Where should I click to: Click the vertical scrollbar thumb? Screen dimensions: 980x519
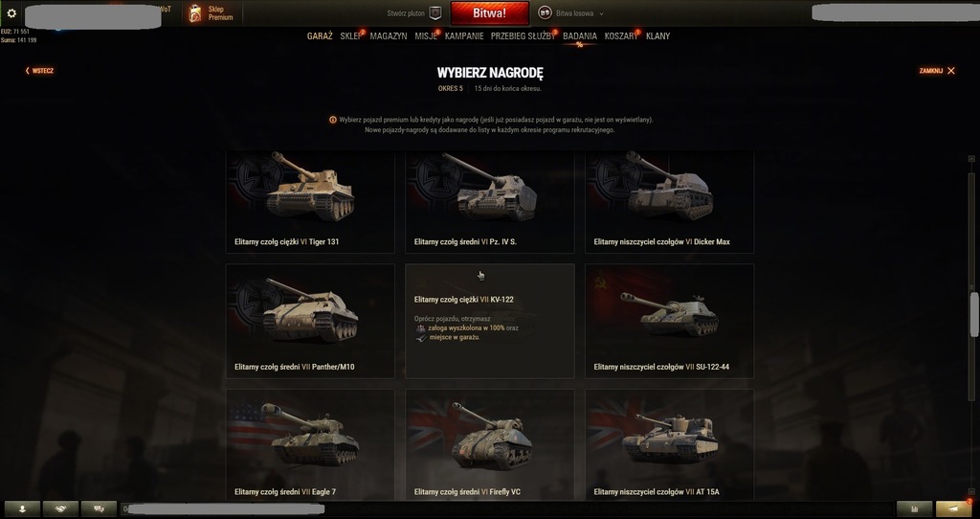tap(973, 314)
